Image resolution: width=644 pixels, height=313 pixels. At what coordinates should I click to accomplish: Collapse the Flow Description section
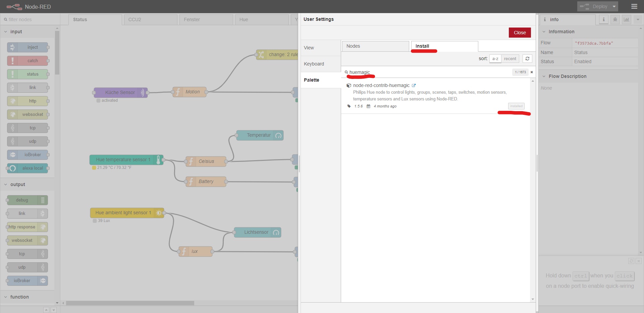589,76
